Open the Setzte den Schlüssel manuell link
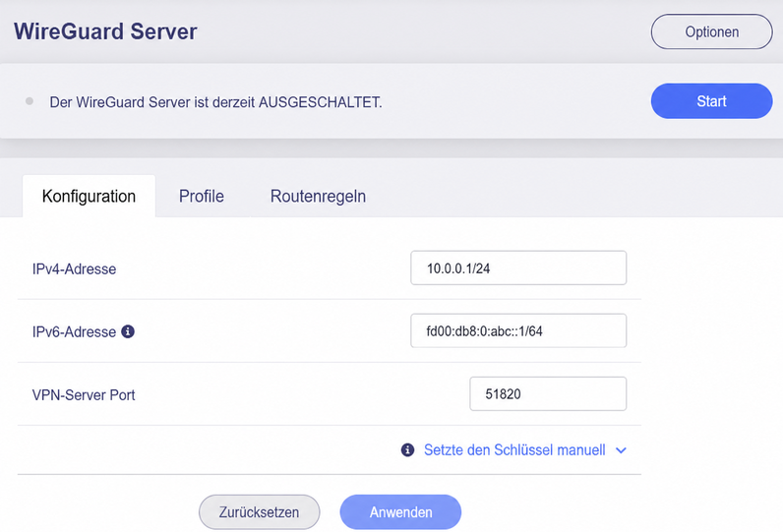This screenshot has height=532, width=783. pos(514,449)
